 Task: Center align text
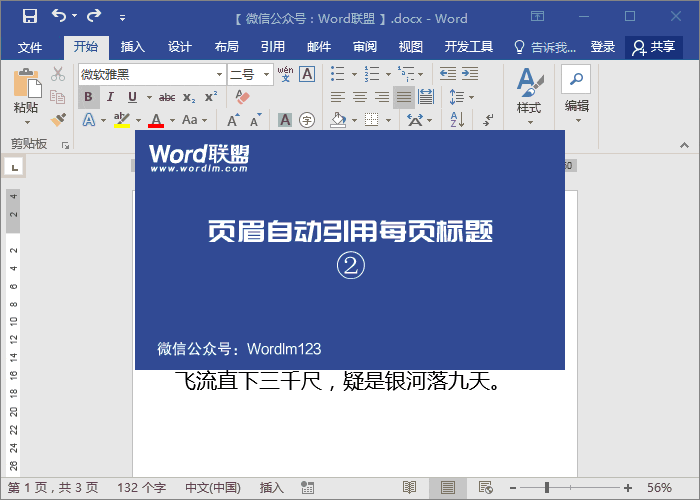coord(360,97)
